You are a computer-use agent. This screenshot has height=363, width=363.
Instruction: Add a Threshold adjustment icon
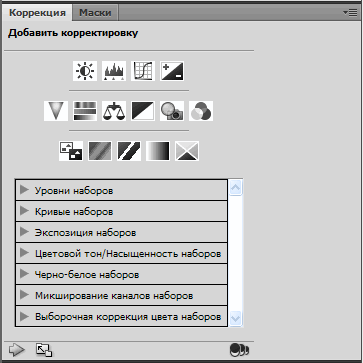click(x=129, y=151)
